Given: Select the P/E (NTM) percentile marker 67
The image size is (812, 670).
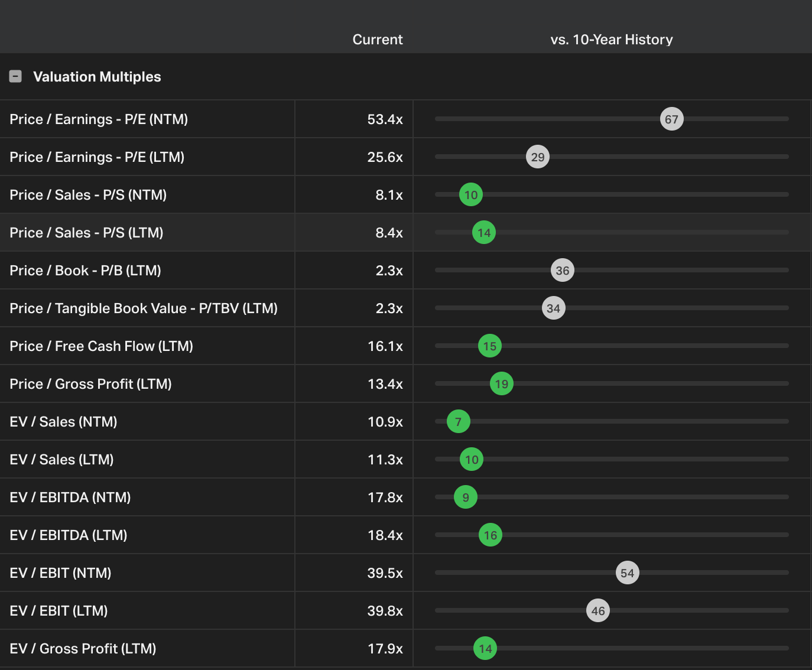Looking at the screenshot, I should click(x=672, y=119).
